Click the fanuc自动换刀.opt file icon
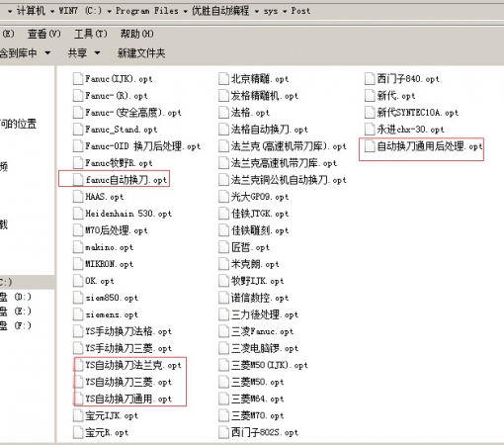Image resolution: width=504 pixels, height=445 pixels. pos(78,180)
